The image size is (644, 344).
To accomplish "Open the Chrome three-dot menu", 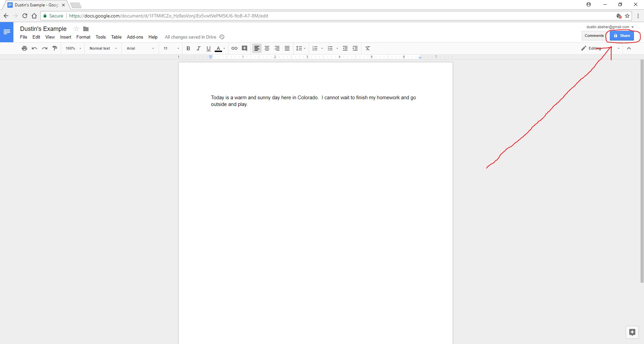I will (638, 16).
